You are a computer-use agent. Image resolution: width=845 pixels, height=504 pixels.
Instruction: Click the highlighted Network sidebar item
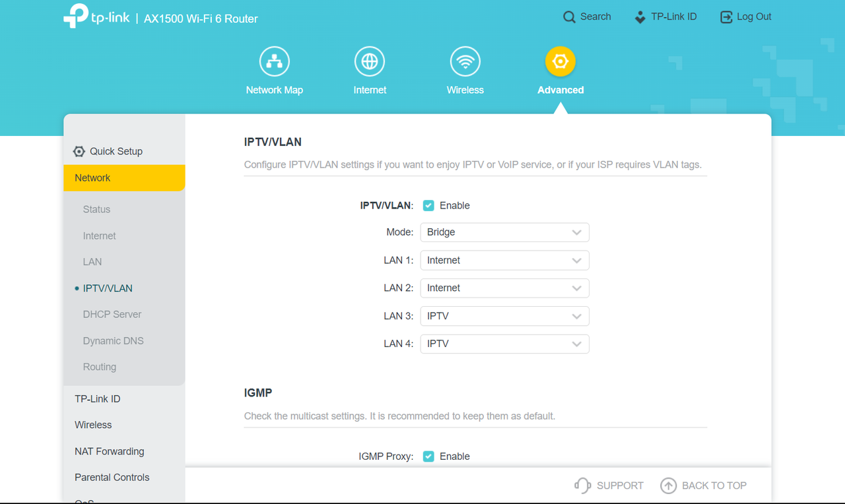pyautogui.click(x=92, y=177)
